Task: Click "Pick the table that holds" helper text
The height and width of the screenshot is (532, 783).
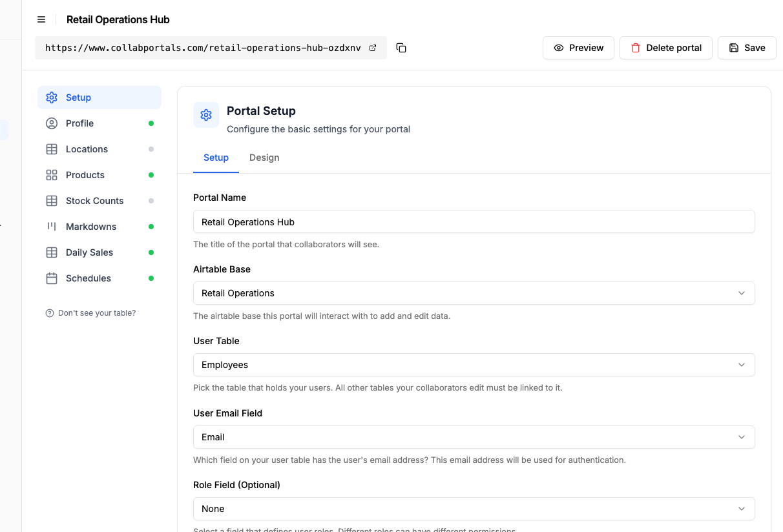Action: [377, 388]
